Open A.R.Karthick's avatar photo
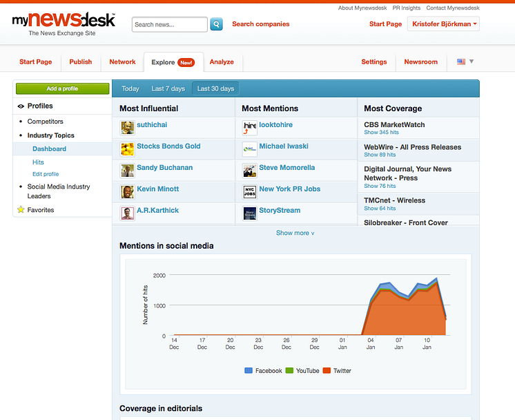Image resolution: width=515 pixels, height=420 pixels. (127, 213)
